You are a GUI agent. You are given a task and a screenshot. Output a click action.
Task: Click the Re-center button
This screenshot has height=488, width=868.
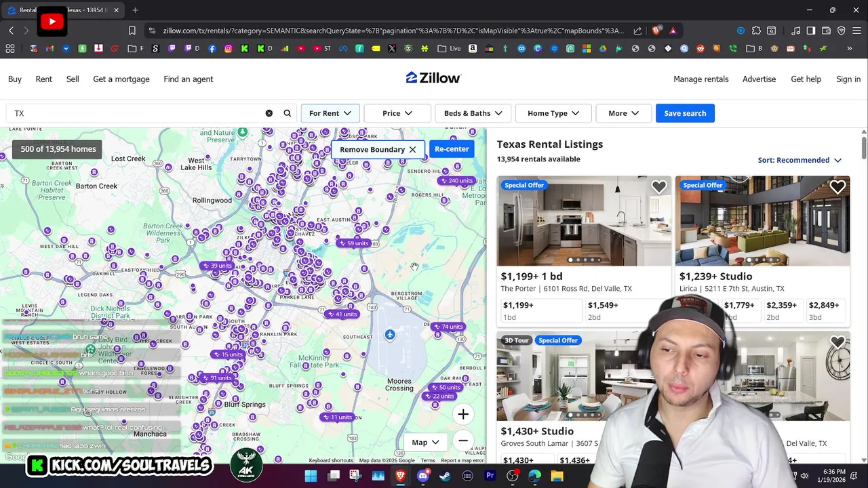click(452, 149)
